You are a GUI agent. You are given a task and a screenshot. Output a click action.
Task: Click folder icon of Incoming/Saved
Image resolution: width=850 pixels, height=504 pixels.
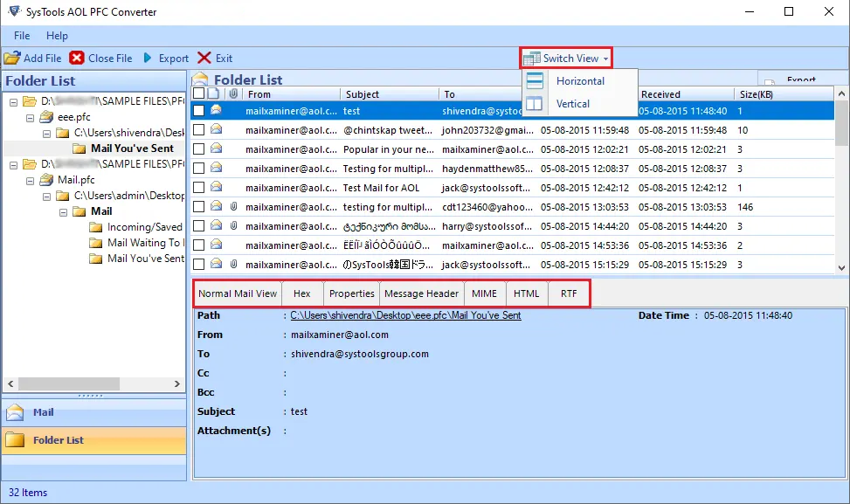(x=96, y=227)
